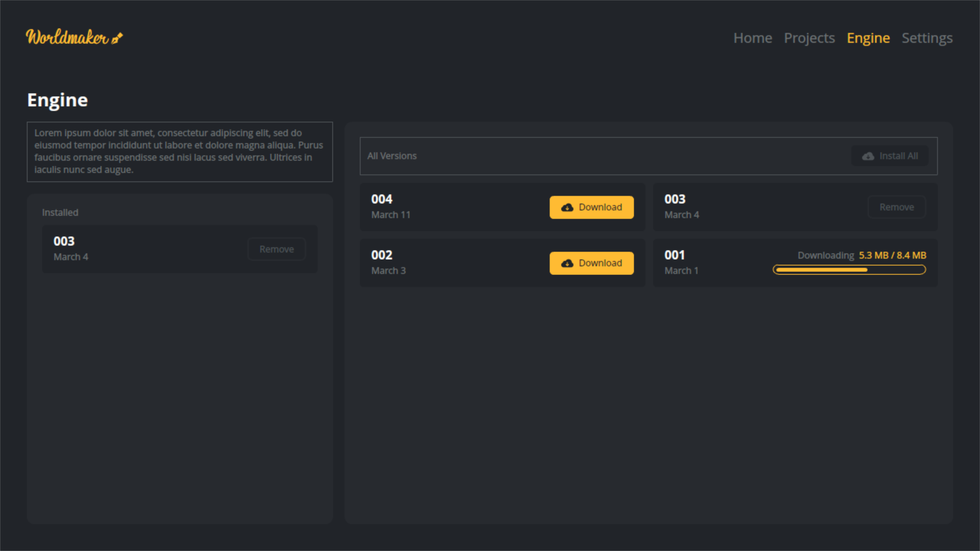The height and width of the screenshot is (551, 980).
Task: Click the Worldmaker logo
Action: click(75, 37)
